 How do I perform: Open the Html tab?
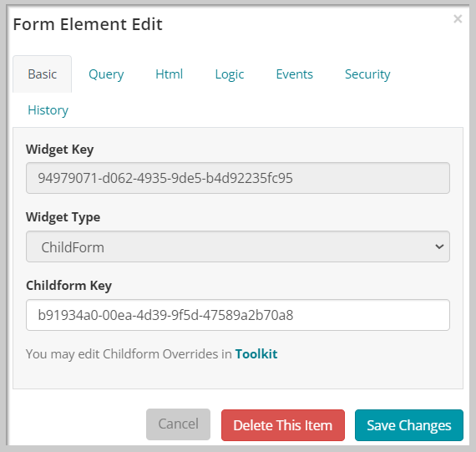169,74
